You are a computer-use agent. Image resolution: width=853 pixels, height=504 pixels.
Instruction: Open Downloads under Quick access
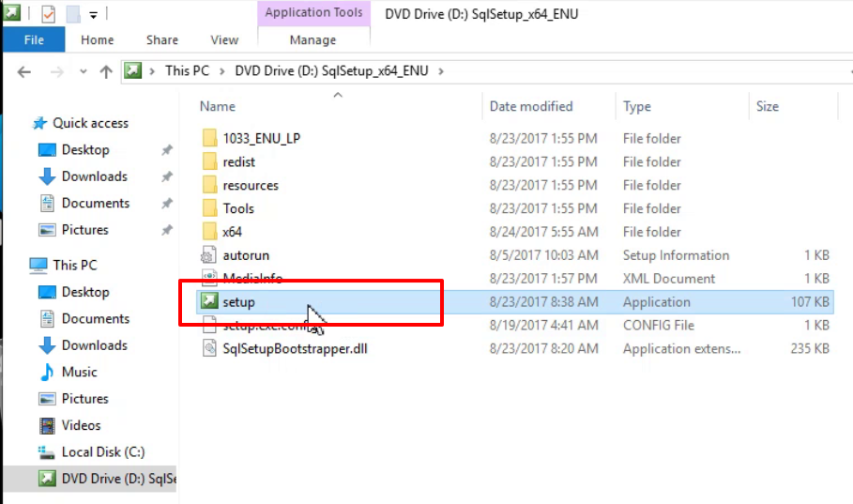pyautogui.click(x=94, y=176)
